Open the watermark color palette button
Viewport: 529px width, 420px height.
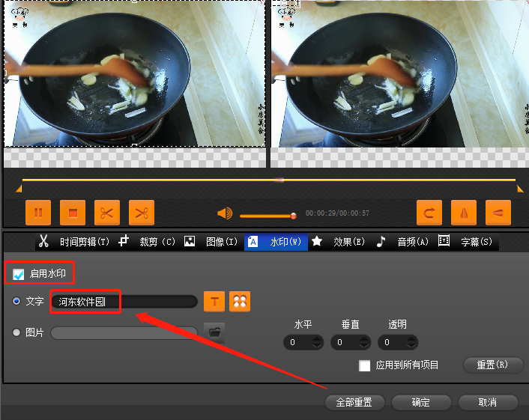tap(240, 302)
